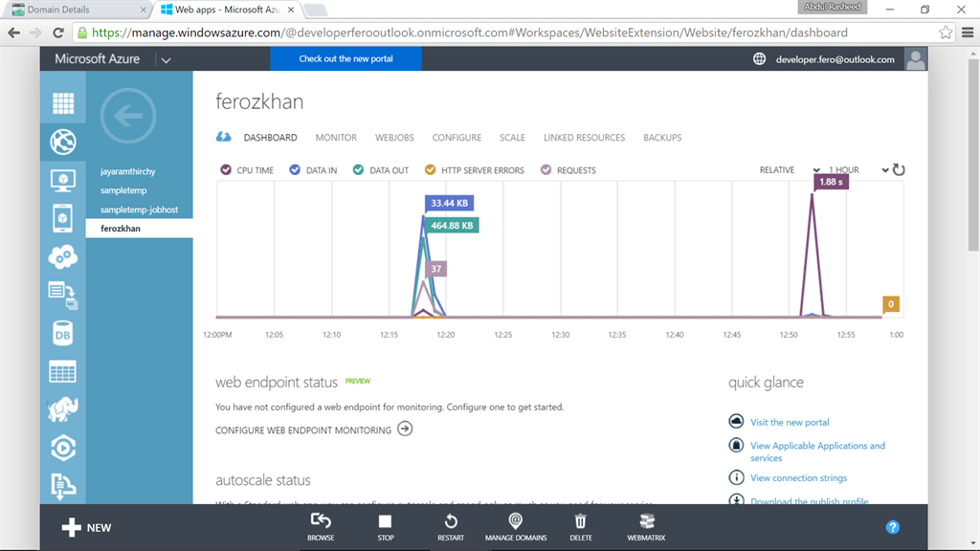Expand the Microsoft Azure subscription chevron

pyautogui.click(x=166, y=60)
